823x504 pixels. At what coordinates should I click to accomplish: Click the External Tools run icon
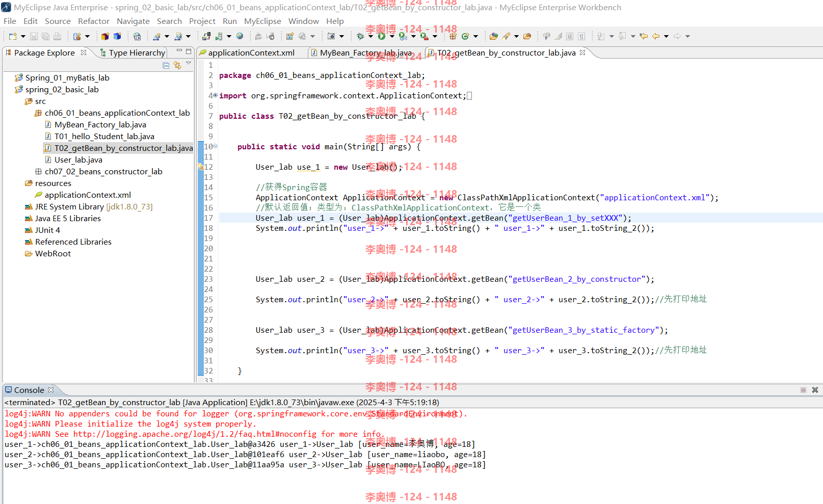[424, 36]
